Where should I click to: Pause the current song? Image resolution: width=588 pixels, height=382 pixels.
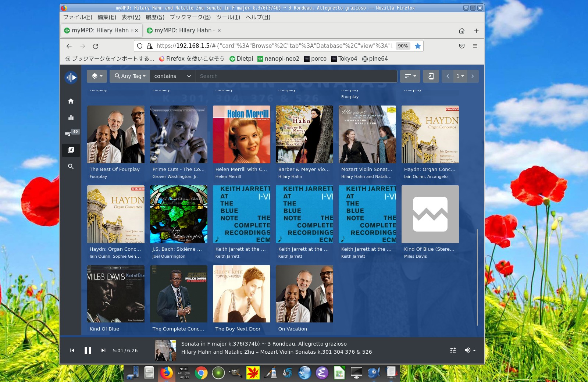(x=88, y=350)
